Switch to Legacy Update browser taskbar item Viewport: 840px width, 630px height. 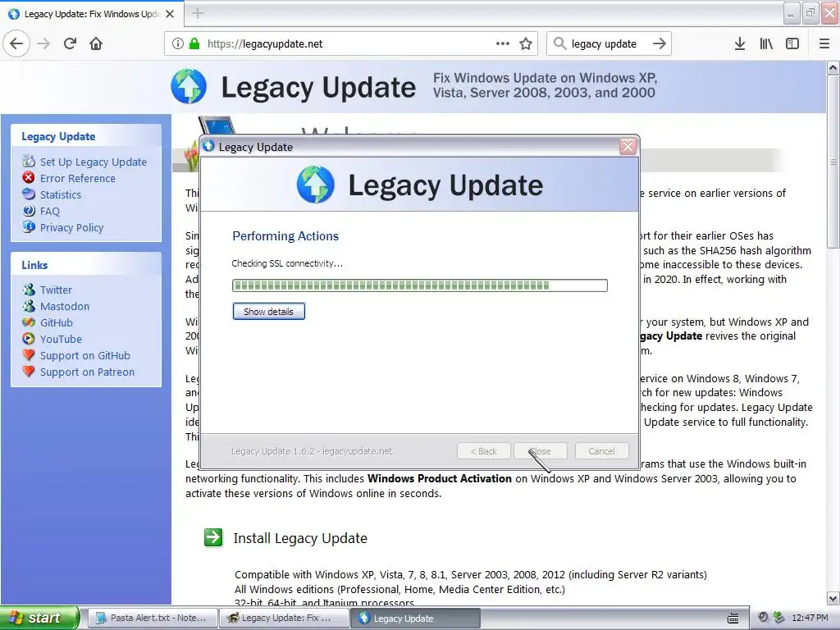[284, 618]
